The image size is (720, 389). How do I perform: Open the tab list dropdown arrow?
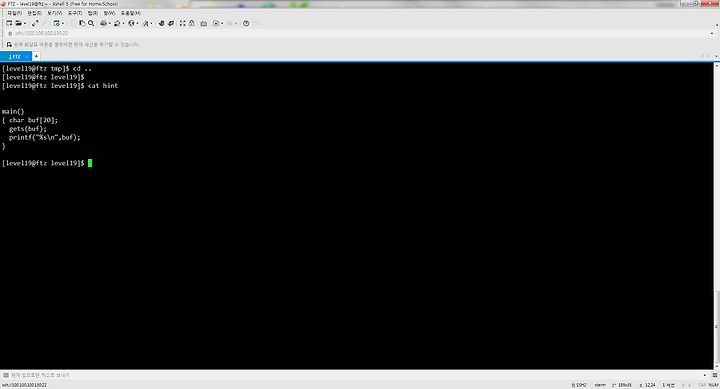(x=716, y=56)
